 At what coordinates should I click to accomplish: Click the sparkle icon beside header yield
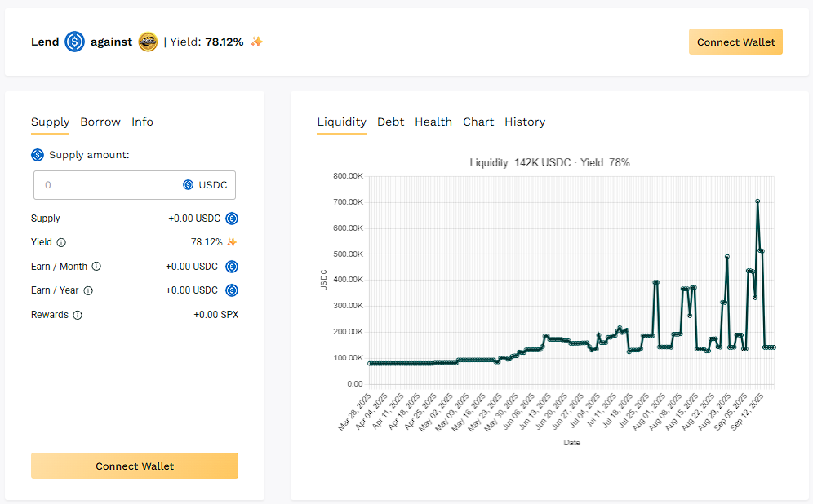(x=256, y=42)
